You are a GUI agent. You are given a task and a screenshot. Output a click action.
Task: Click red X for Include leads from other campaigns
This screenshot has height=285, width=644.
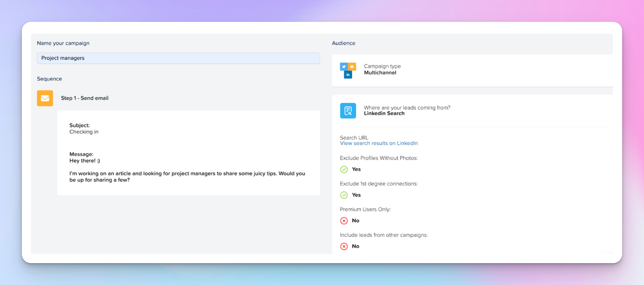[x=344, y=246]
